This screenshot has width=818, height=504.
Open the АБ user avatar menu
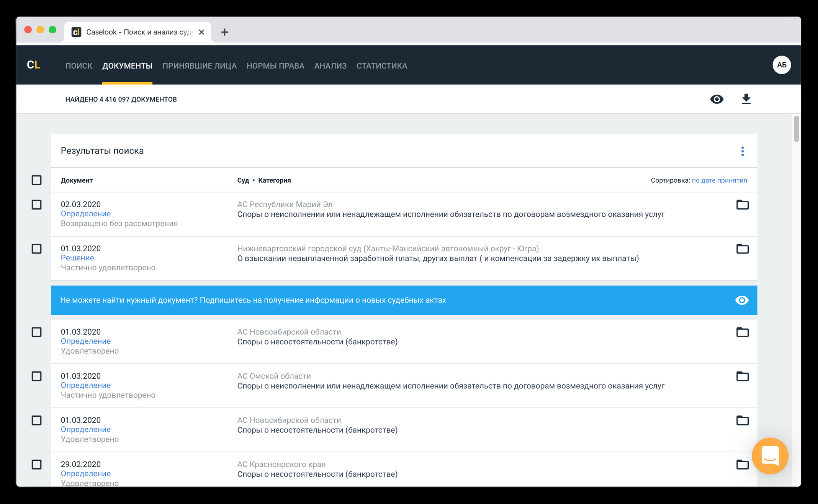click(781, 65)
